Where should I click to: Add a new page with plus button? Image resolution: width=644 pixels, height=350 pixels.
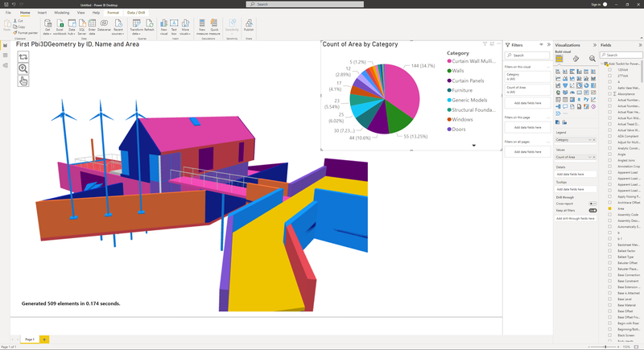pyautogui.click(x=44, y=340)
